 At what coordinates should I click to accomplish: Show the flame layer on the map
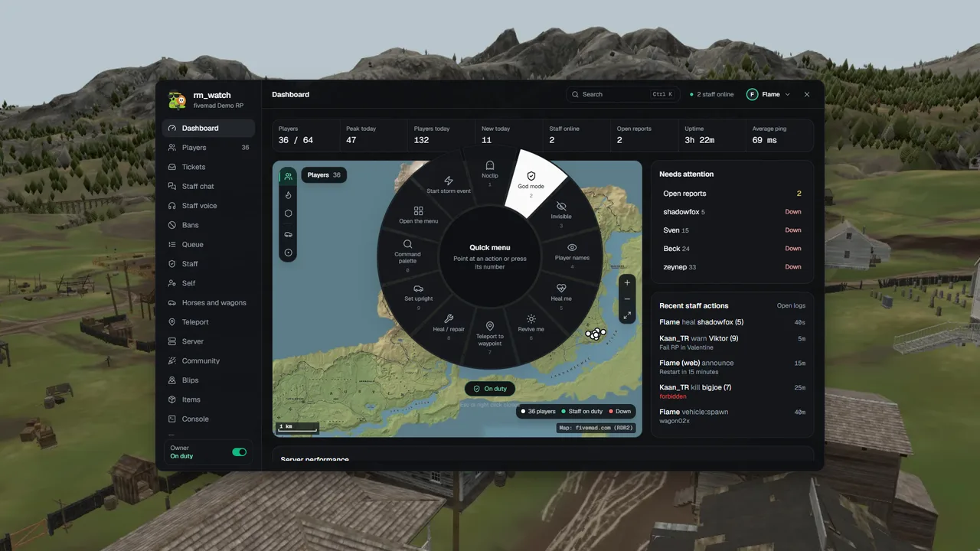[x=288, y=195]
